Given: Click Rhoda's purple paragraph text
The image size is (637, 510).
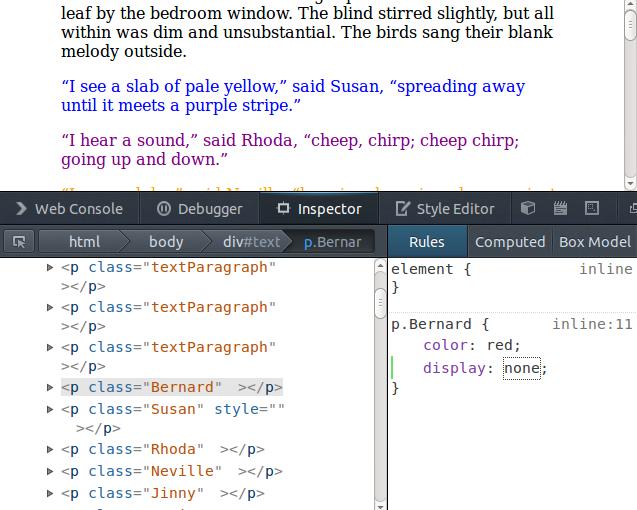Looking at the screenshot, I should [x=290, y=150].
